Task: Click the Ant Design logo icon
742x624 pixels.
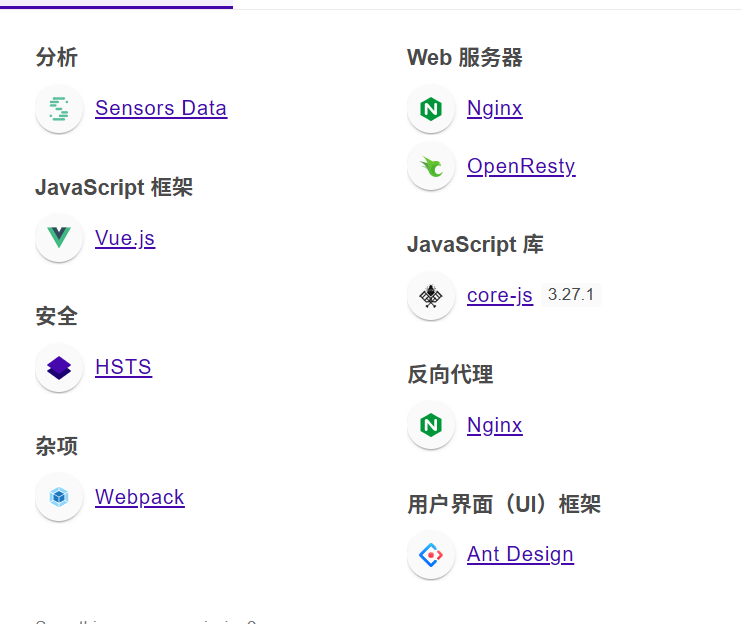Action: tap(431, 555)
